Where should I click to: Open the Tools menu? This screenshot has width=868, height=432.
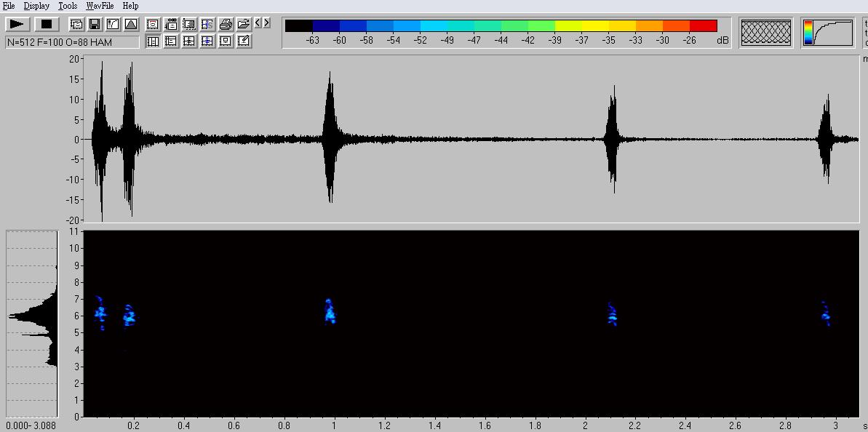pos(68,6)
